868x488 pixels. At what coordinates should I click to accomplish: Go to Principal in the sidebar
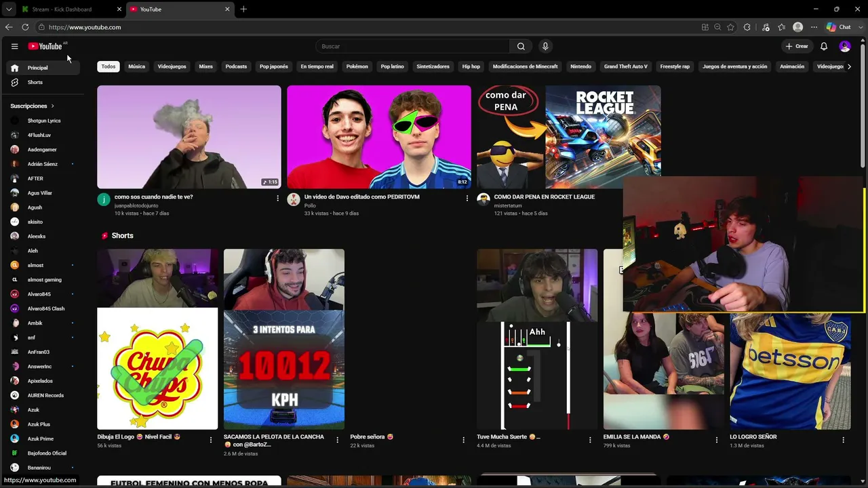tap(42, 68)
